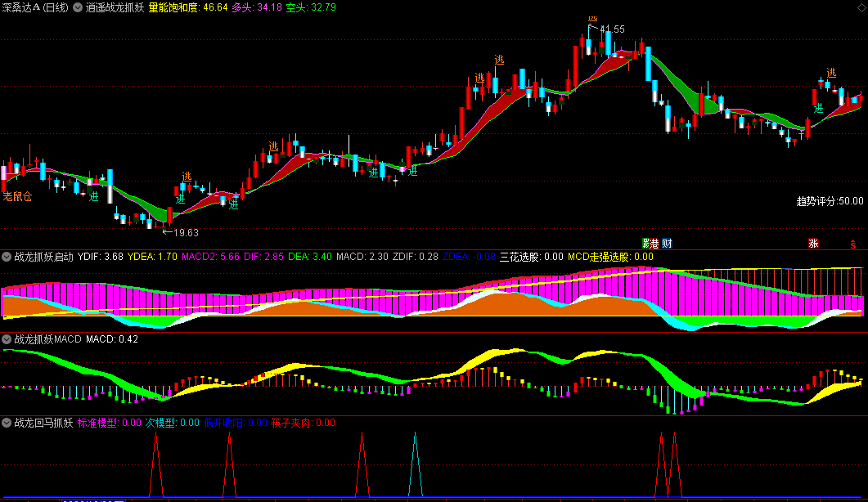Image resolution: width=868 pixels, height=502 pixels.
Task: Click the 逃 signal at the far right
Action: [831, 73]
